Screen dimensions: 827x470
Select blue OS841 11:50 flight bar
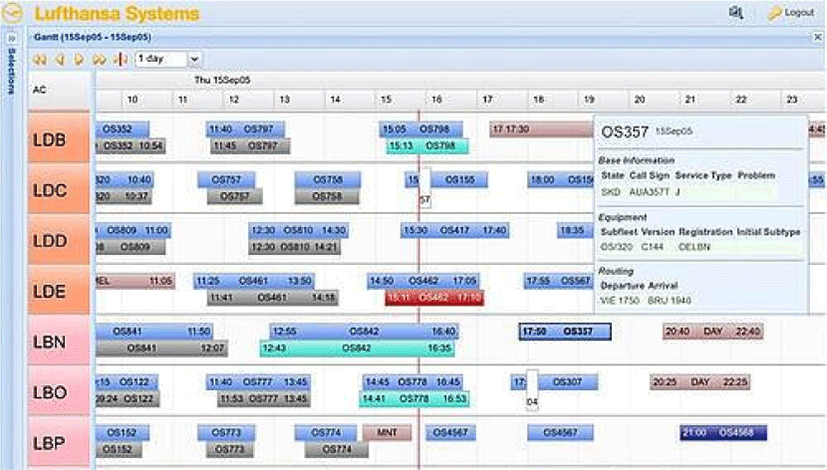point(155,332)
